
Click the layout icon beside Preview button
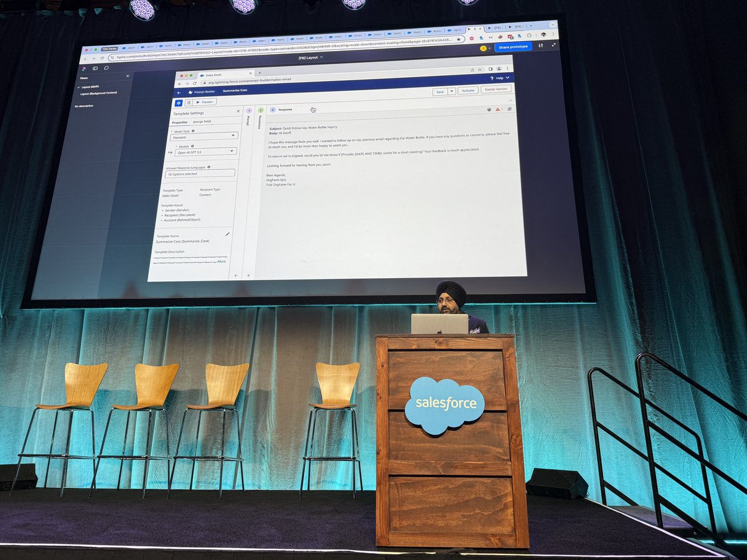189,102
